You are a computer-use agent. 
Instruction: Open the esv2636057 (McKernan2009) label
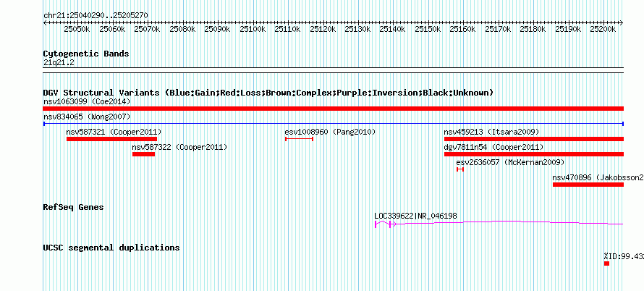[x=511, y=162]
